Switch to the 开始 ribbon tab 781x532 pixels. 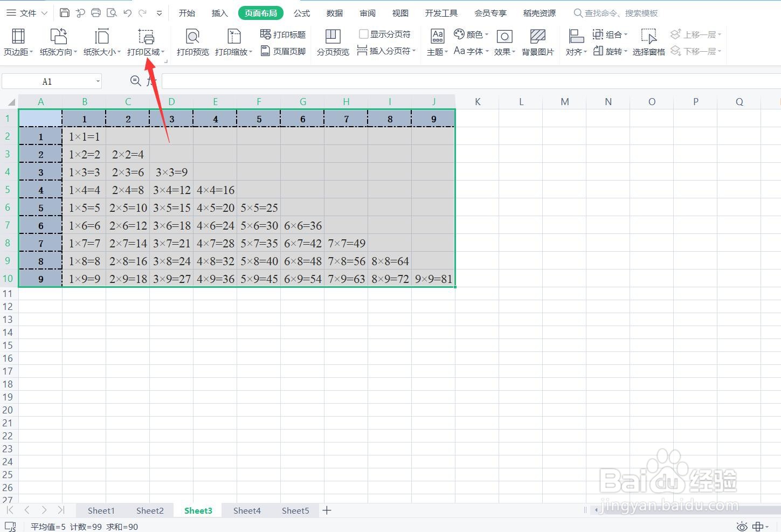click(x=187, y=13)
